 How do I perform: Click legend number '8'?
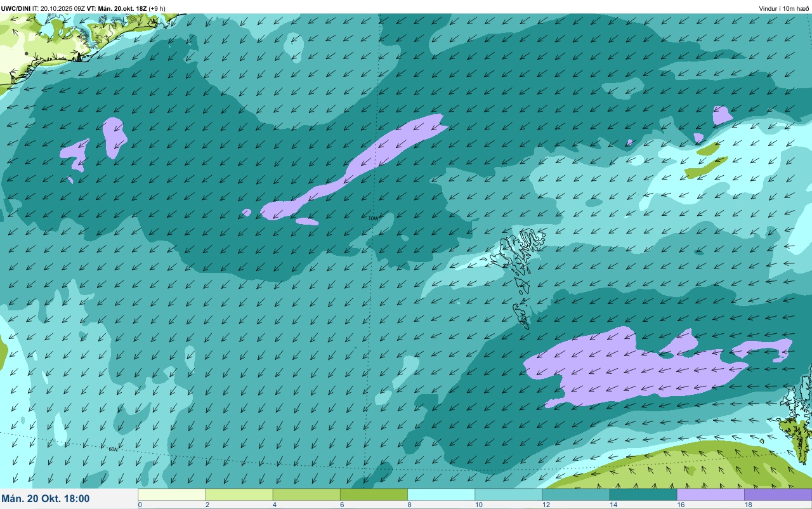[409, 505]
